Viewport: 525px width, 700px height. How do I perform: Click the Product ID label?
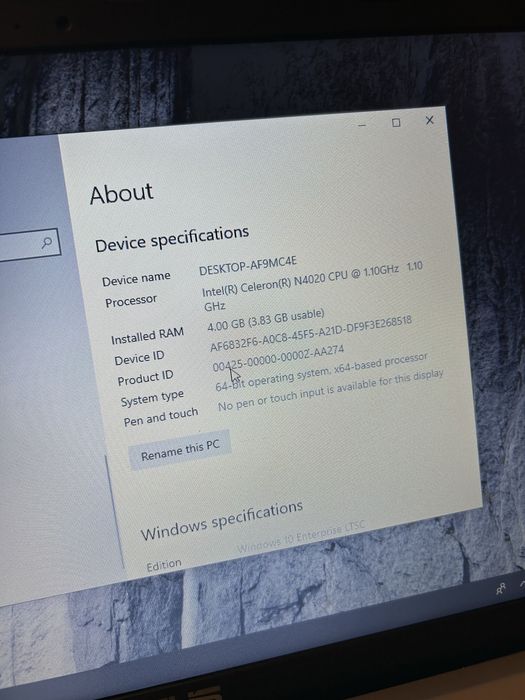(145, 378)
